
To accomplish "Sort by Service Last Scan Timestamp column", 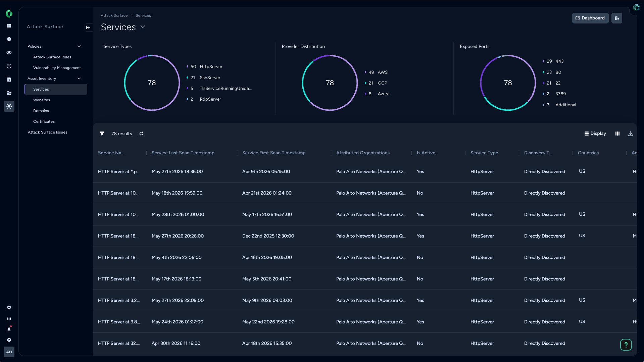I will 183,153.
